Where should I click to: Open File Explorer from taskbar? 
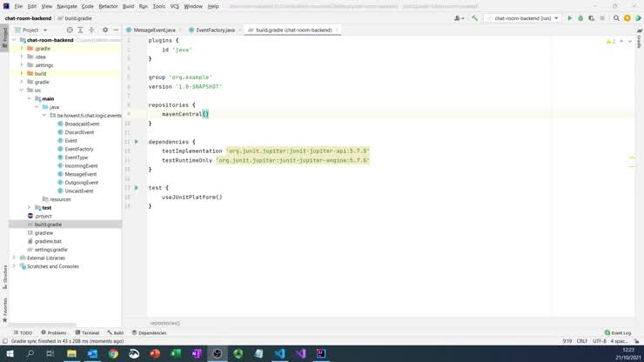coord(72,353)
